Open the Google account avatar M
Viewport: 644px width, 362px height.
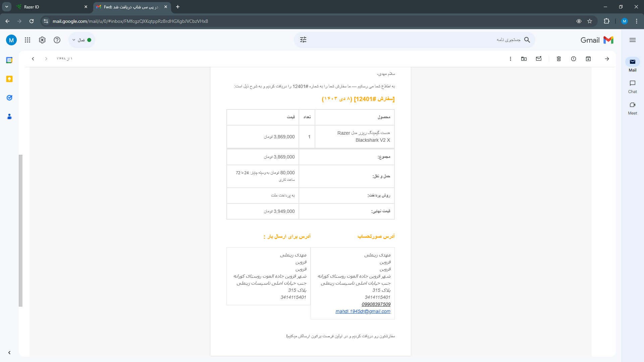coord(11,40)
